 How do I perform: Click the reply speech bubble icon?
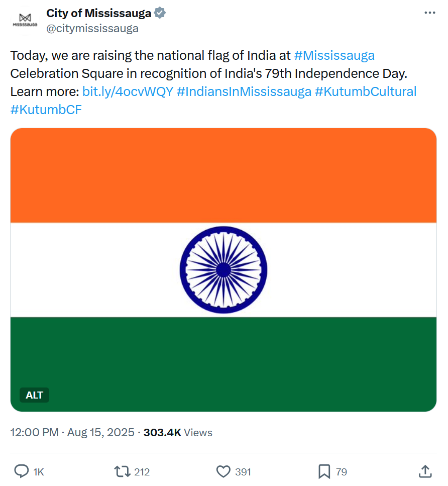tap(22, 471)
